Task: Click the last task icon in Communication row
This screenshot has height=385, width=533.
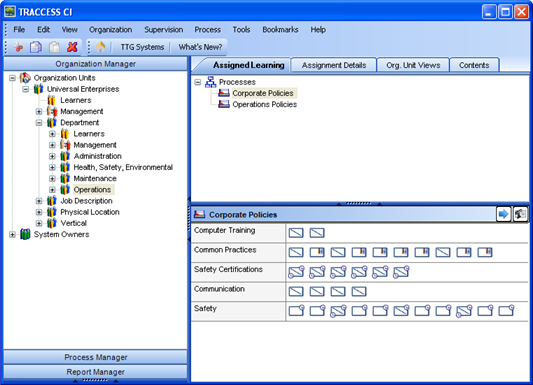Action: (359, 291)
